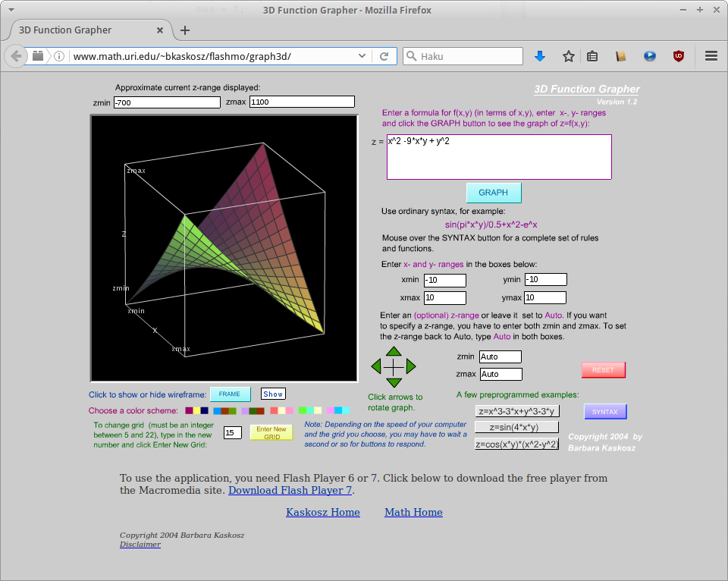This screenshot has height=581, width=728.
Task: Reload the page using the refresh icon
Action: pos(384,56)
